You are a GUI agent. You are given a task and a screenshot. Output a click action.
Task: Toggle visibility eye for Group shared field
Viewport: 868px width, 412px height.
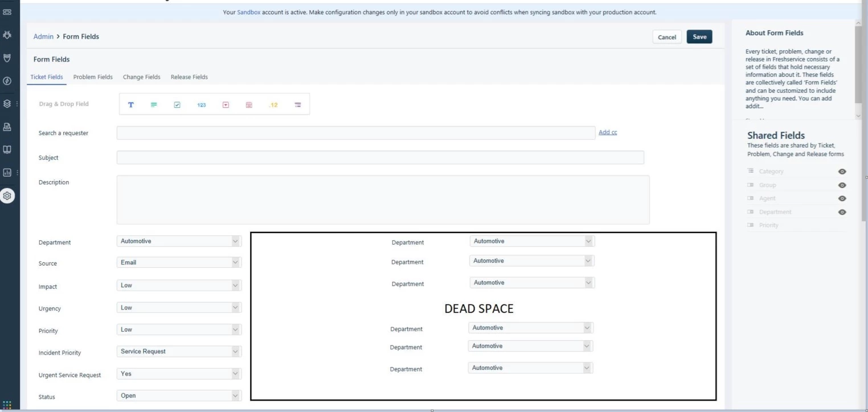(x=842, y=185)
